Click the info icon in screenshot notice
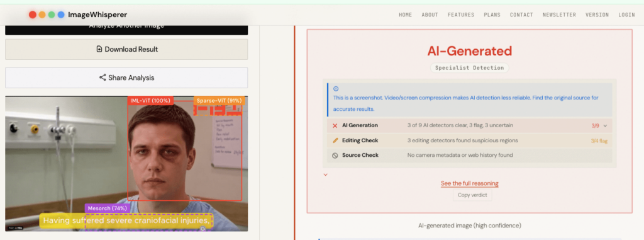Viewport: 644px width, 240px height. [x=336, y=89]
